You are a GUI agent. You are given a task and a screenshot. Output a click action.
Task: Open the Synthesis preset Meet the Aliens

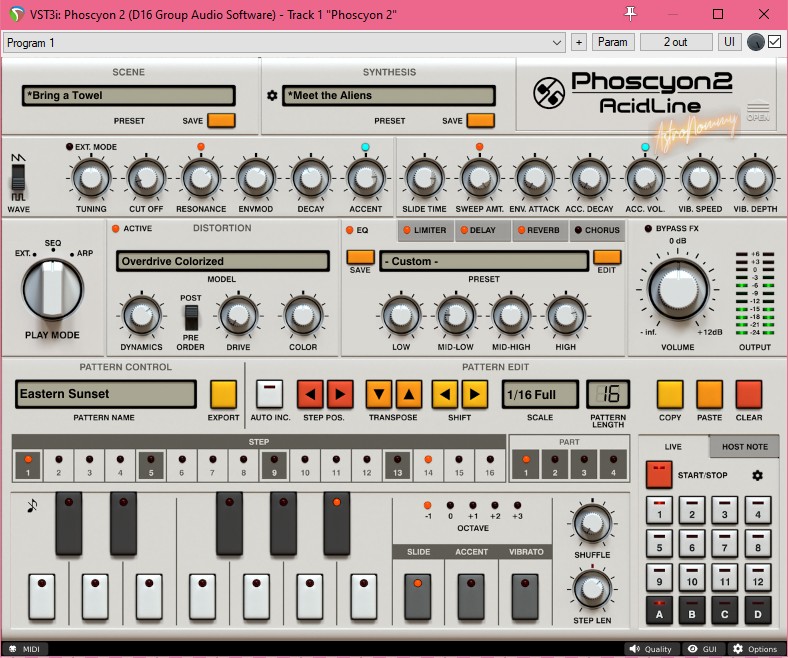pos(389,96)
